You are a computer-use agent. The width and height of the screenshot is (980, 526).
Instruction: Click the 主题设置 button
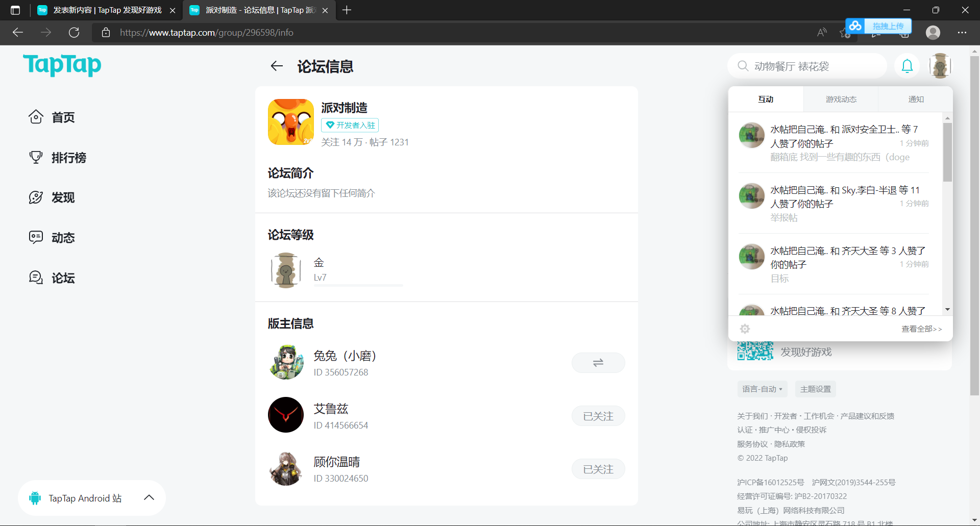coord(816,389)
